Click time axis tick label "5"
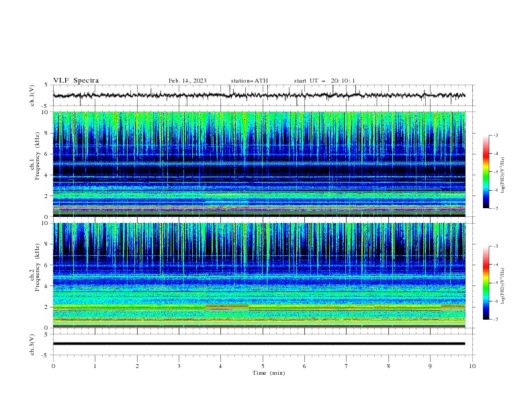Screen dimensions: 532x411 [263, 366]
